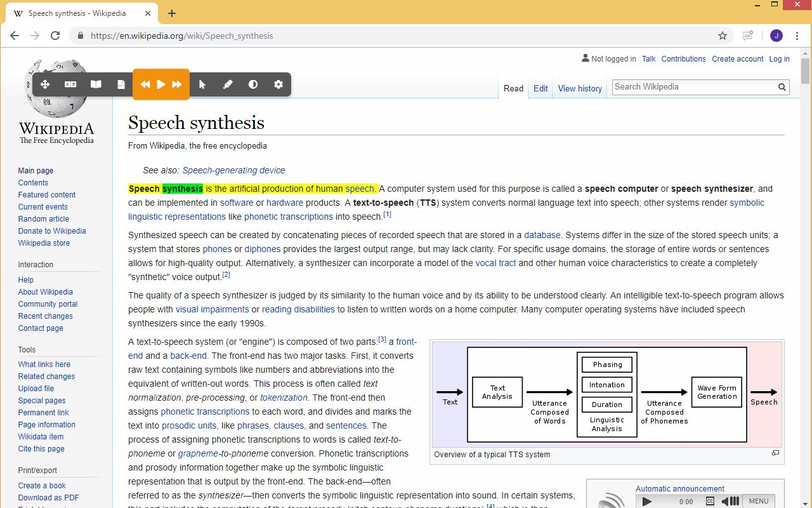Viewport: 812px width, 508px height.
Task: Open the reader settings gear menu
Action: (278, 83)
